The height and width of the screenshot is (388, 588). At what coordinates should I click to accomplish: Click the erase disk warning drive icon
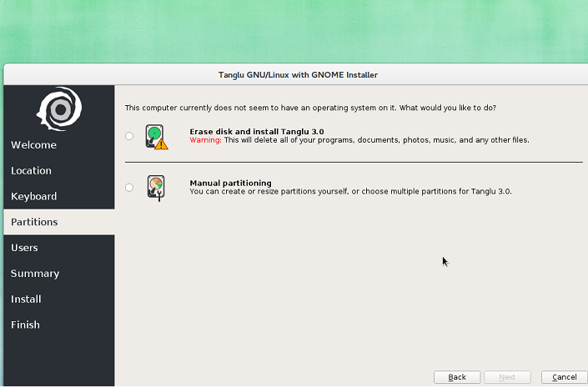tap(157, 137)
